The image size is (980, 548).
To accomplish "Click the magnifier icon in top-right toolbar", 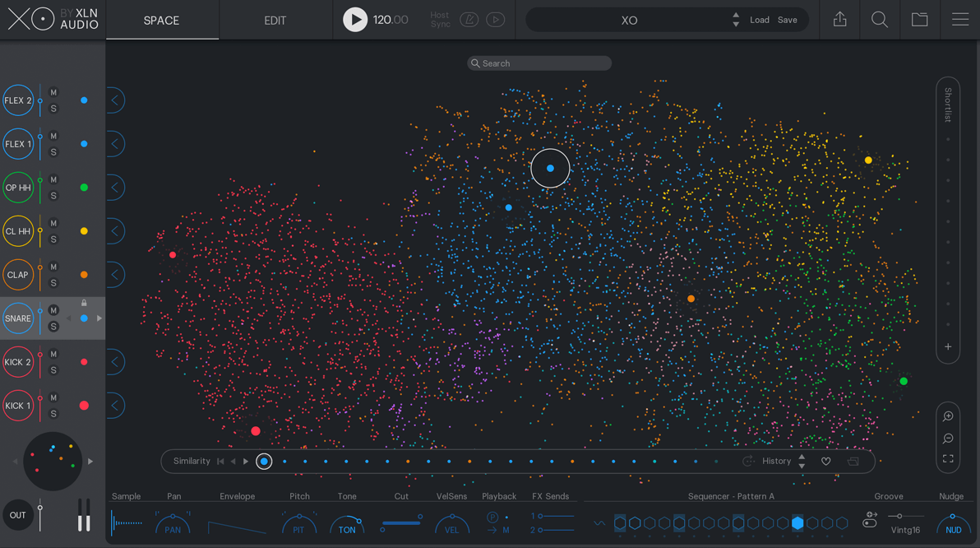I will 879,20.
